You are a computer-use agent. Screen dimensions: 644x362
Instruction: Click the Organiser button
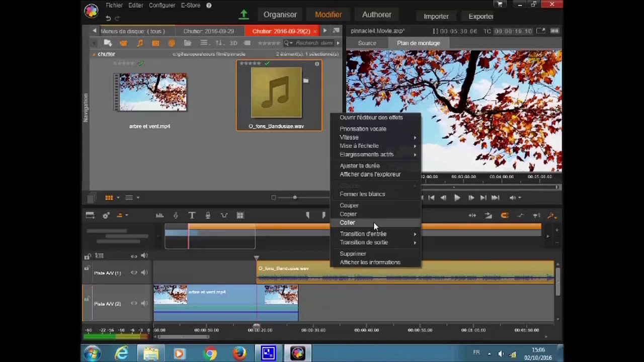[x=280, y=15]
